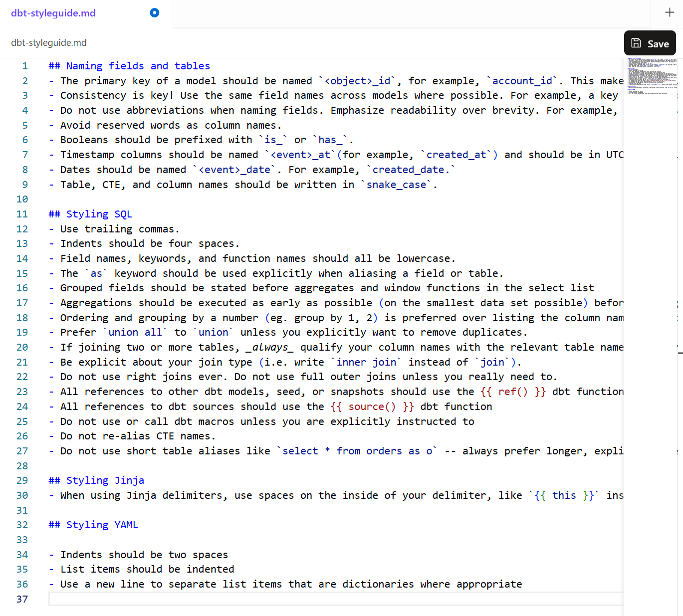This screenshot has width=683, height=616.
Task: Click the `account_id` code text
Action: [522, 81]
